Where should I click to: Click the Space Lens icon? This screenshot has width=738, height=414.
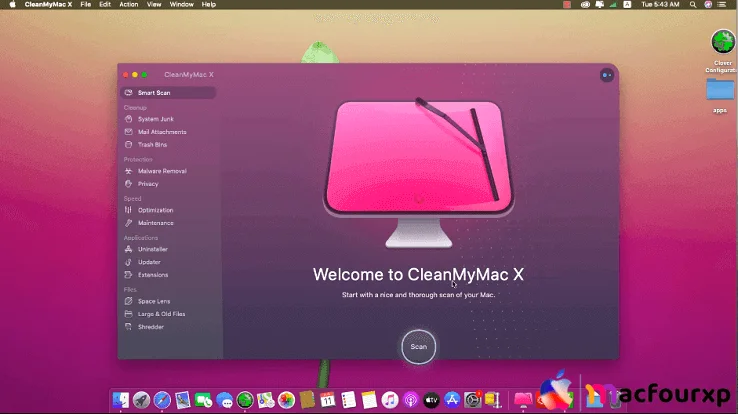point(128,301)
